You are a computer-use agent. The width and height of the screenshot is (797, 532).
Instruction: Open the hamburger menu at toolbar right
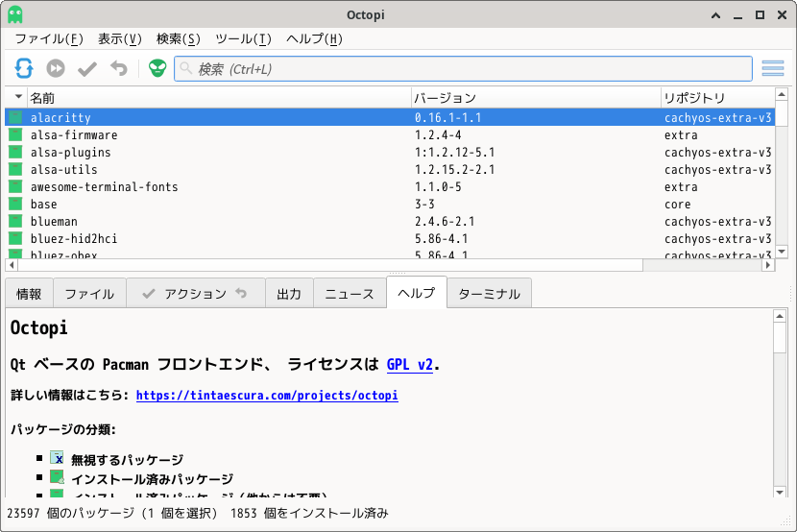pyautogui.click(x=773, y=68)
